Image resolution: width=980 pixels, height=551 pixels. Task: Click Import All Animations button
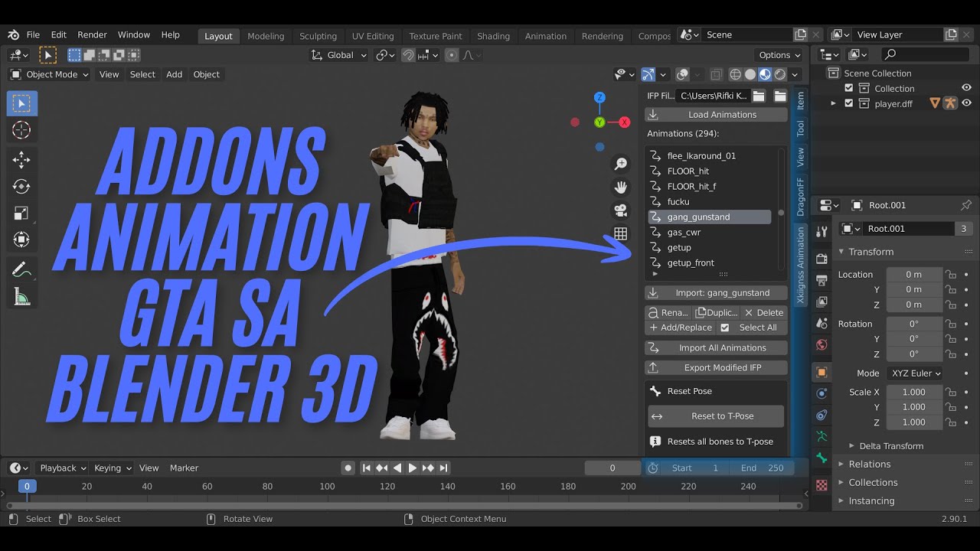pyautogui.click(x=716, y=348)
